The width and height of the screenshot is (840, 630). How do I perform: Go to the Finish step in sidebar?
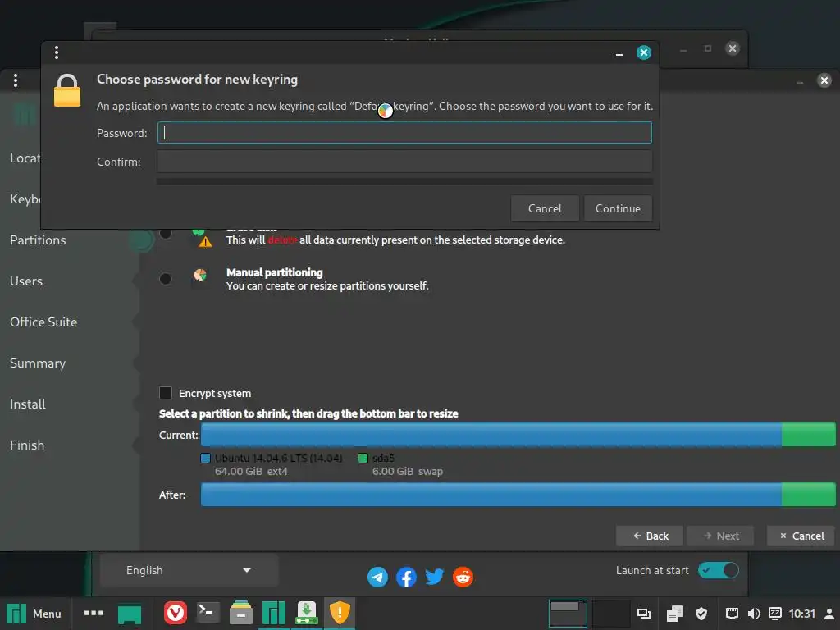(27, 445)
